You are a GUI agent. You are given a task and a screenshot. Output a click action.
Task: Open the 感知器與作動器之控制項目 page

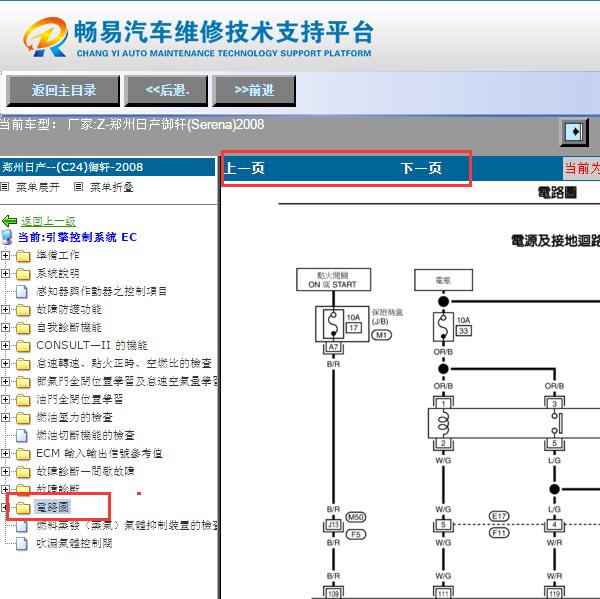(x=101, y=291)
